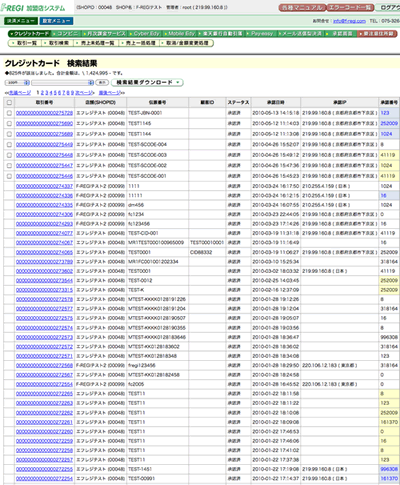This screenshot has height=485, width=400.
Task: Click the 各種マニュアル button
Action: (x=302, y=7)
